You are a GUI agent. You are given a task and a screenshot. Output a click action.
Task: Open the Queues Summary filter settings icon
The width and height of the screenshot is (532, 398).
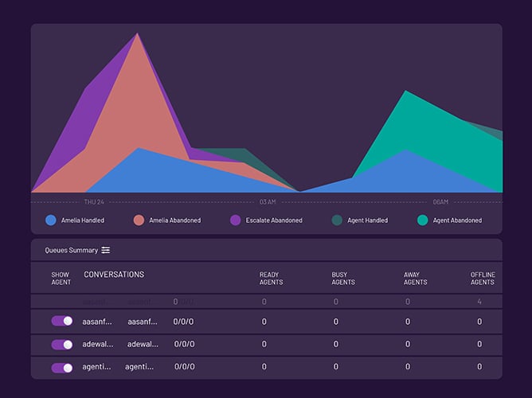click(106, 250)
